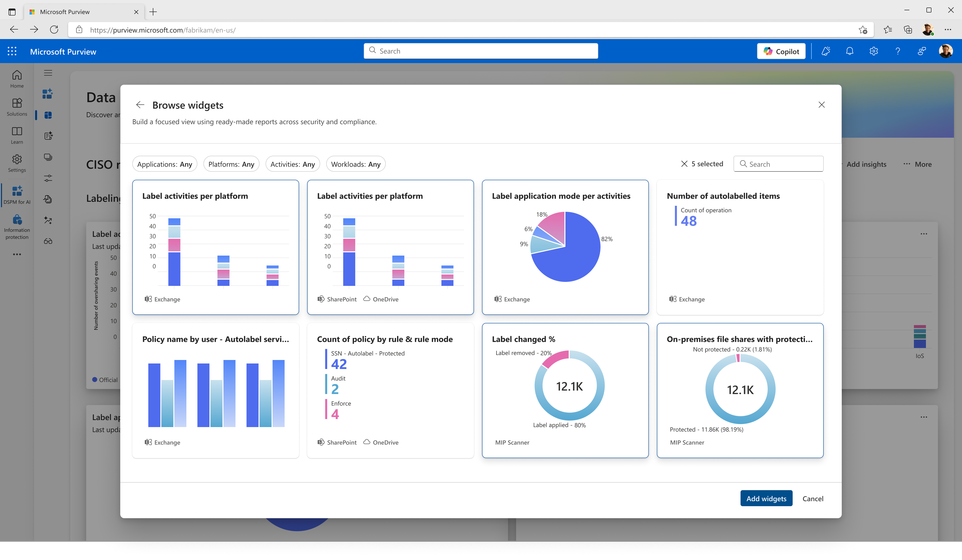The width and height of the screenshot is (962, 560).
Task: Open Learn in left navigation
Action: (17, 135)
